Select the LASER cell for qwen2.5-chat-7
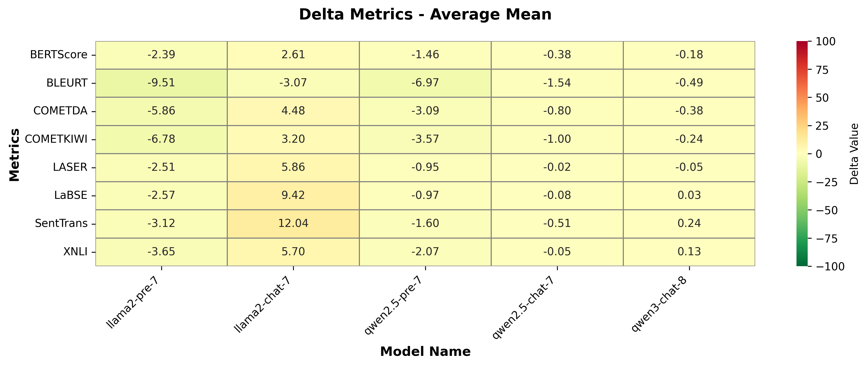The width and height of the screenshot is (868, 366). pos(557,167)
